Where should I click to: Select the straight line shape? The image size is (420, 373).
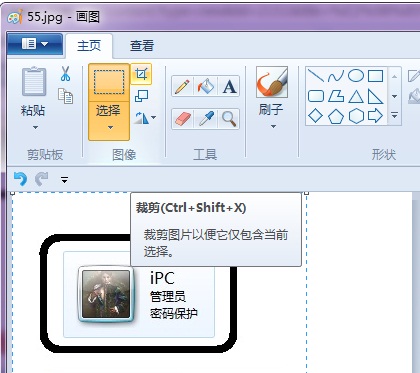315,76
